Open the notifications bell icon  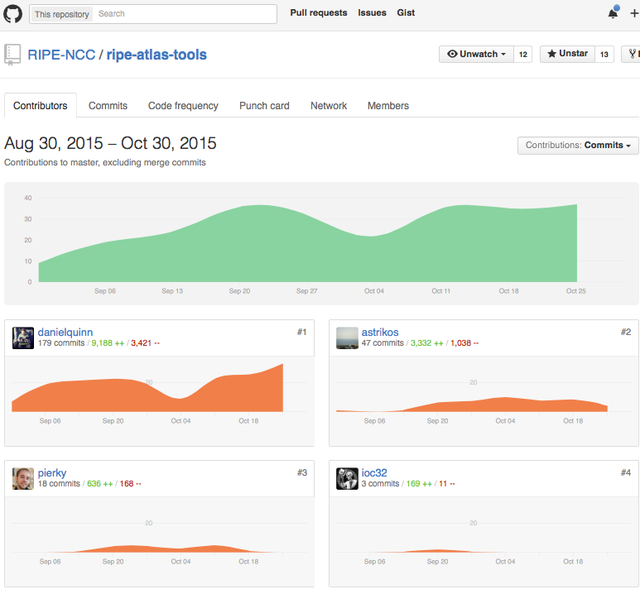[613, 13]
